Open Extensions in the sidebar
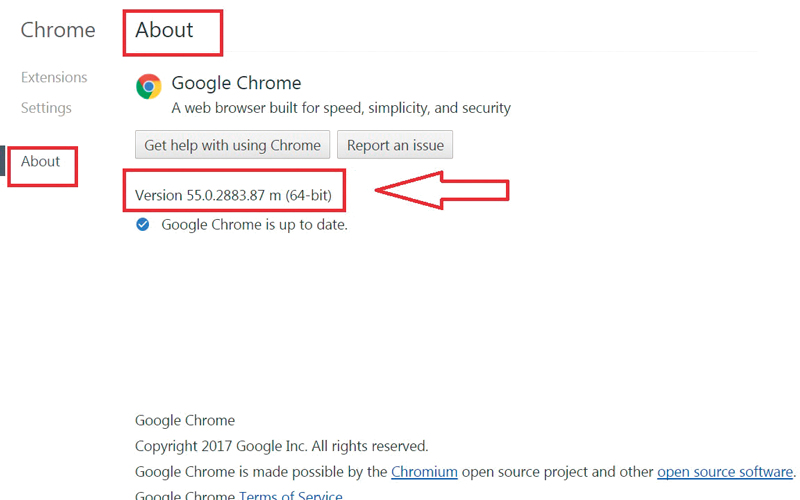The image size is (800, 500). 54,77
